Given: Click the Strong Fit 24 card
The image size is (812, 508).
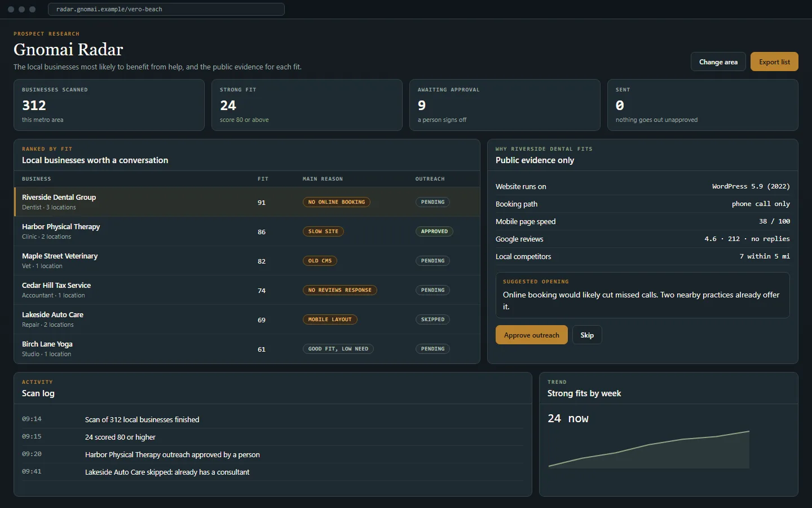Looking at the screenshot, I should 307,105.
